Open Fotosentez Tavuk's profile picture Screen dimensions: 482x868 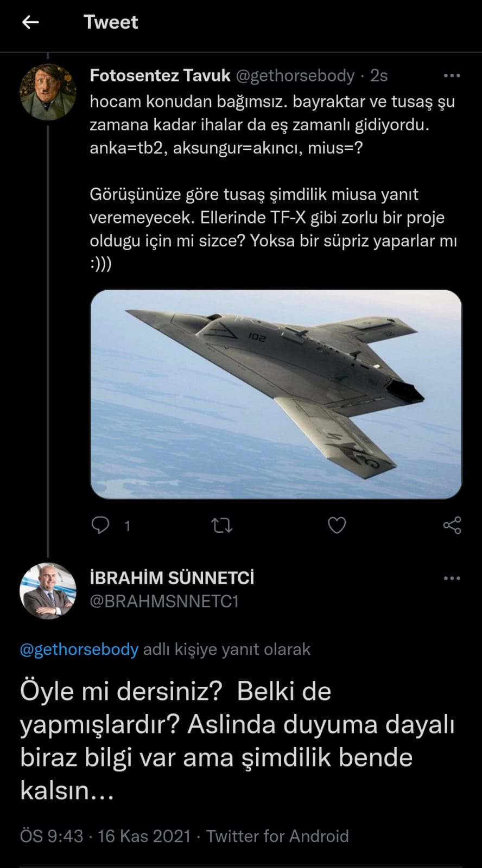(x=48, y=91)
